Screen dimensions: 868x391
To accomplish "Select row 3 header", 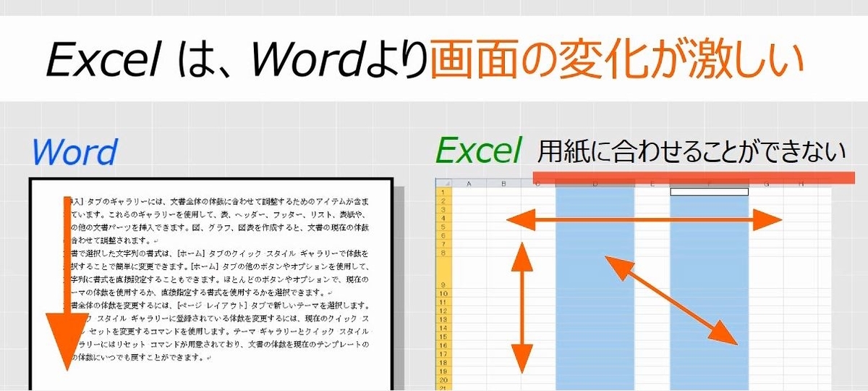I will coord(443,209).
